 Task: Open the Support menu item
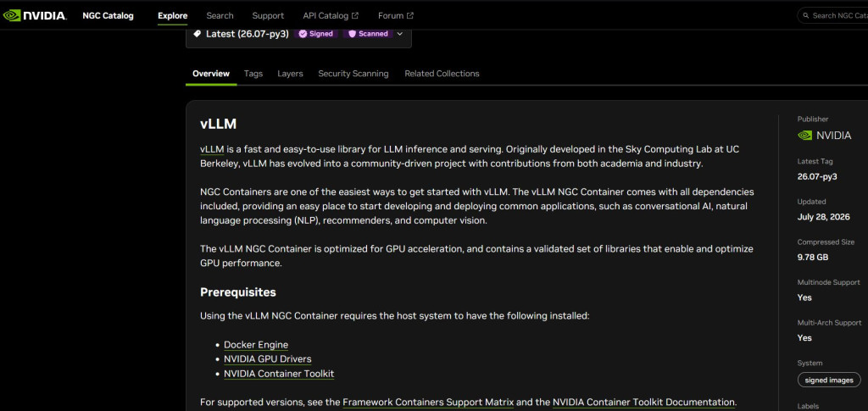point(268,15)
